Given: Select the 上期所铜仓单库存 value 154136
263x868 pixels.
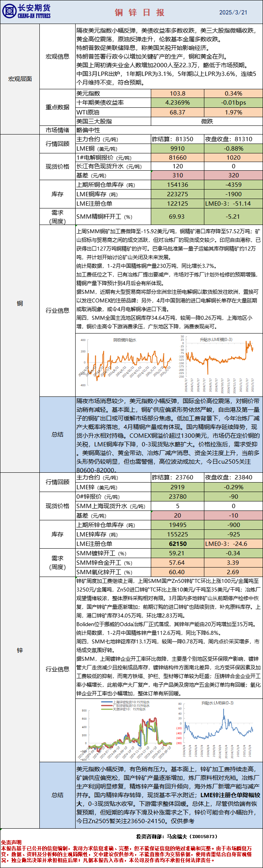Looking at the screenshot, I should (178, 185).
